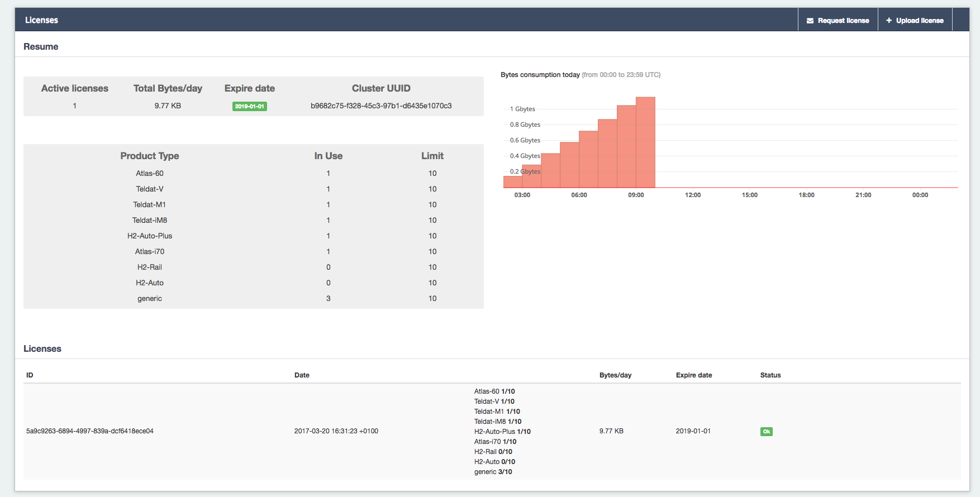Select the H2-Auto-Plus product row name
980x497 pixels.
click(150, 236)
